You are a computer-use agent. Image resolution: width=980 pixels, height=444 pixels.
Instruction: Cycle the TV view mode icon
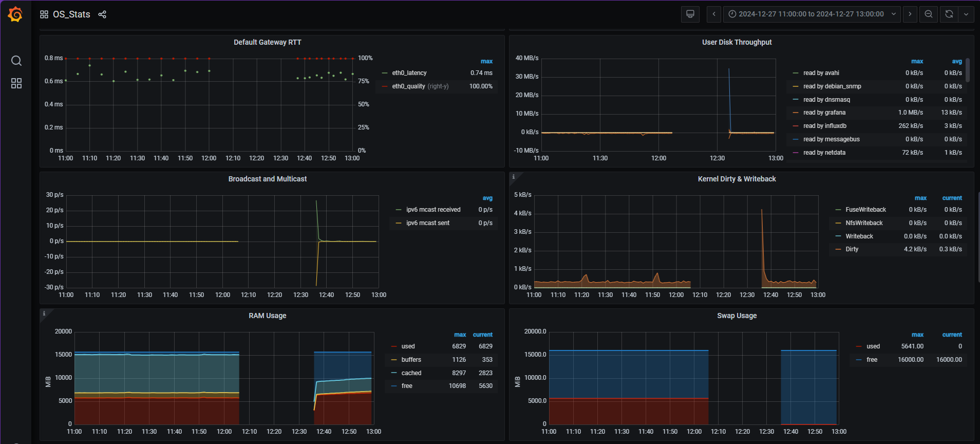click(690, 14)
